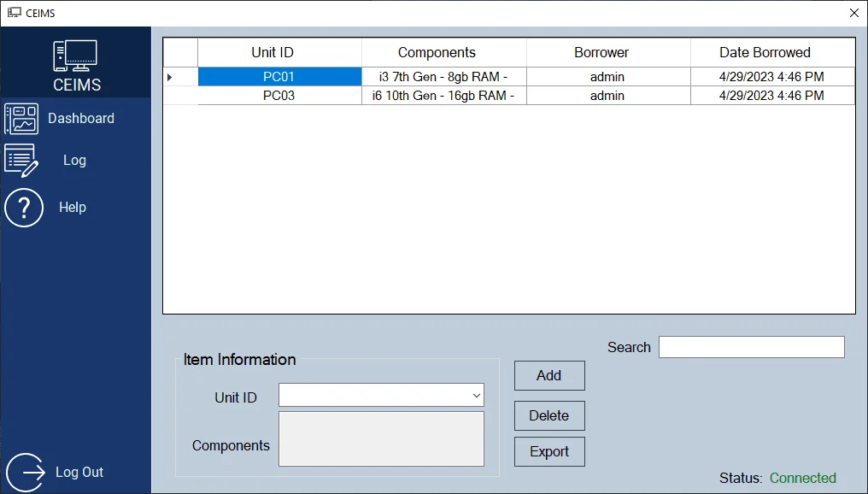Click the date cell in PC03 row
The width and height of the screenshot is (868, 494).
pyautogui.click(x=772, y=95)
